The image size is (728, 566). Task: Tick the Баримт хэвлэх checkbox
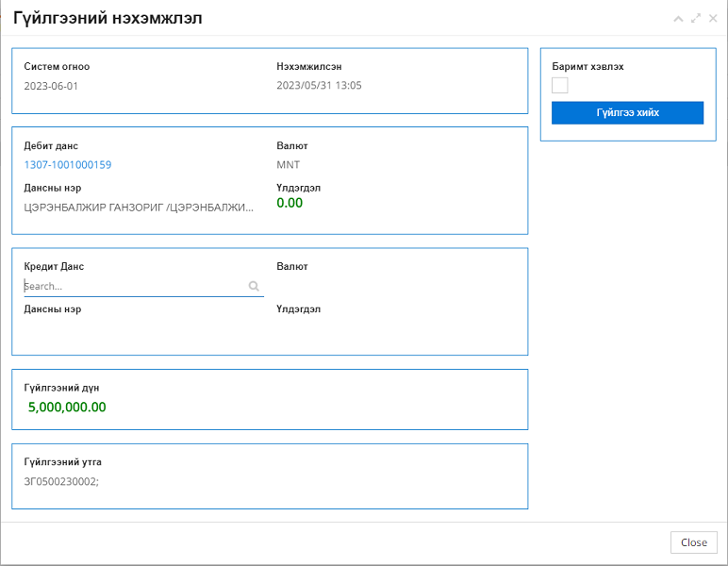(560, 86)
